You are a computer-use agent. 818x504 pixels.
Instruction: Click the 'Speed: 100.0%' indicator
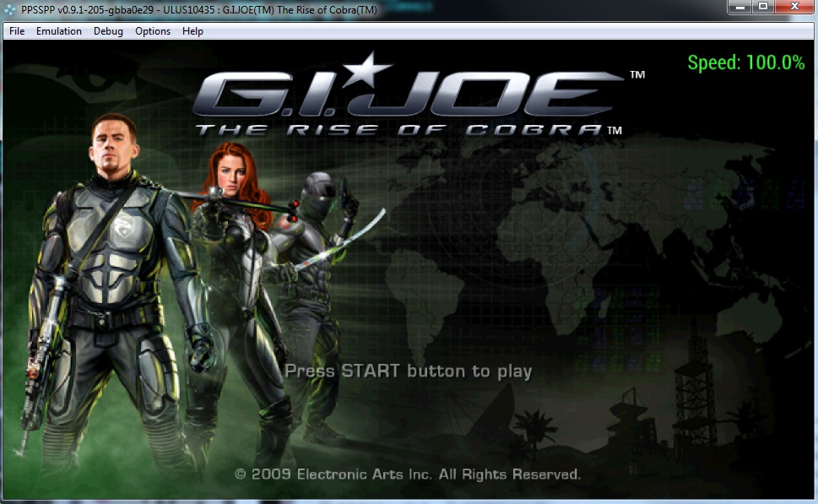[745, 62]
